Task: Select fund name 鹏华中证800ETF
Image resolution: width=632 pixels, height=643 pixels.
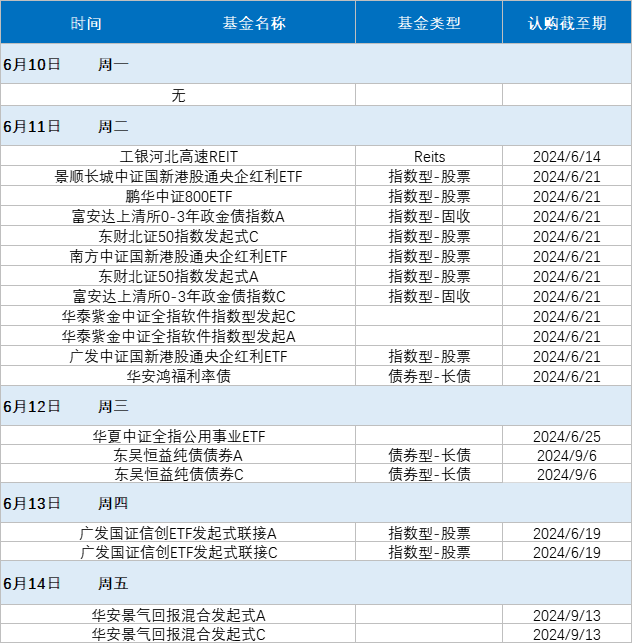Action: (178, 196)
